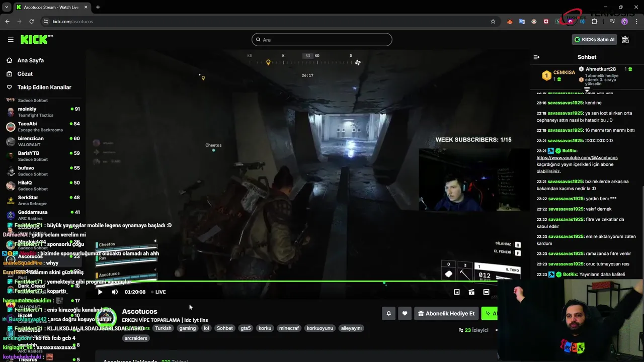Viewport: 644px width, 362px height.
Task: View site information icon in address bar
Action: (46, 22)
